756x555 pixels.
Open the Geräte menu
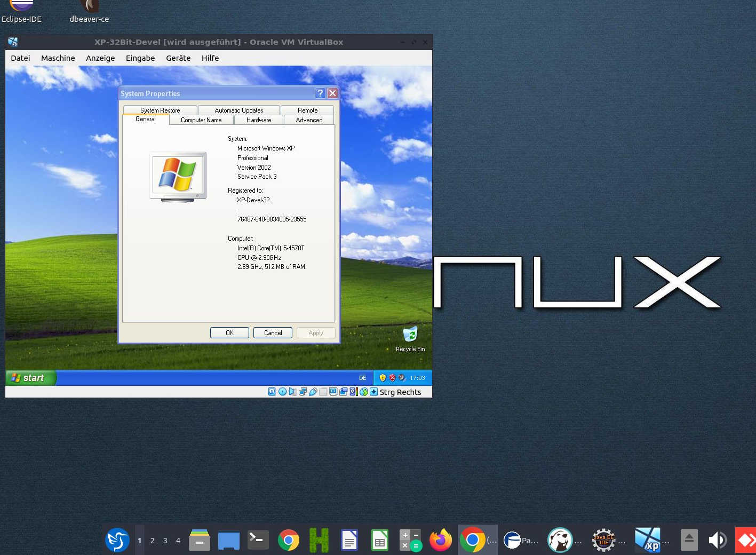click(178, 58)
